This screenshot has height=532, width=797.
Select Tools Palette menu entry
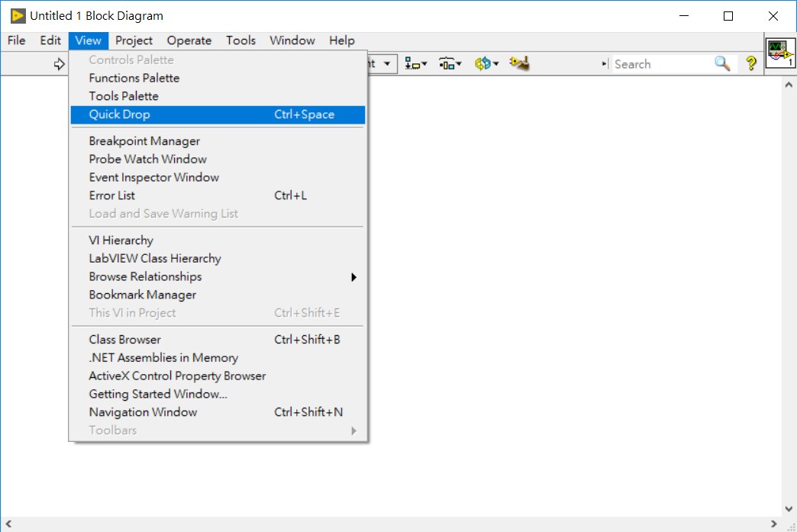[x=218, y=96]
